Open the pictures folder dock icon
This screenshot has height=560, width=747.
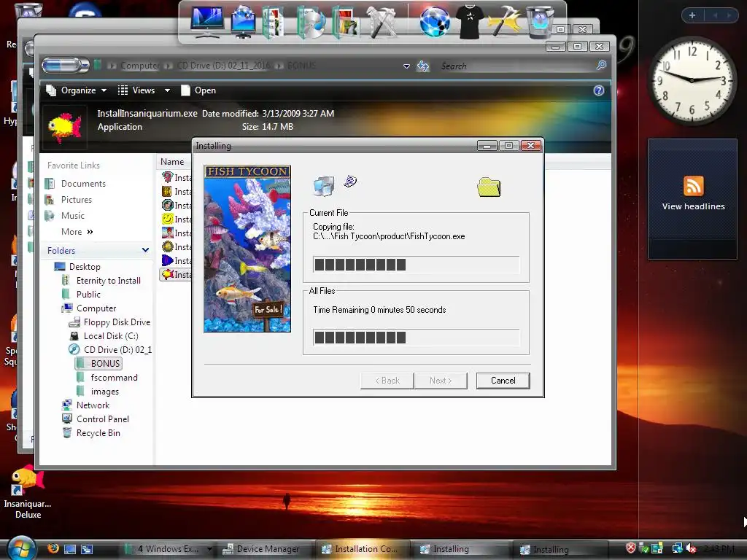[x=345, y=22]
